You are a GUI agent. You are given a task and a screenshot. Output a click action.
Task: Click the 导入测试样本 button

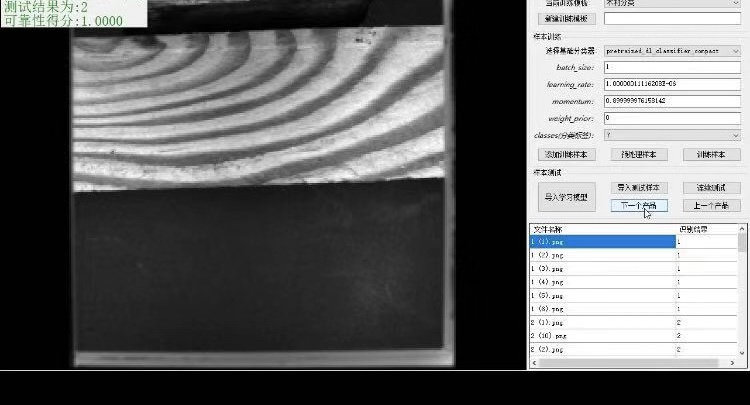coord(639,187)
